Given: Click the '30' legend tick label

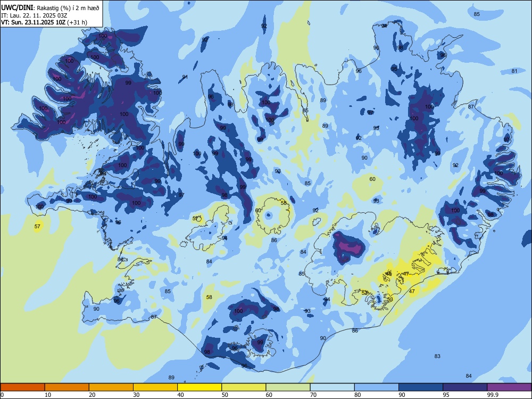Looking at the screenshot, I should pos(136,395).
